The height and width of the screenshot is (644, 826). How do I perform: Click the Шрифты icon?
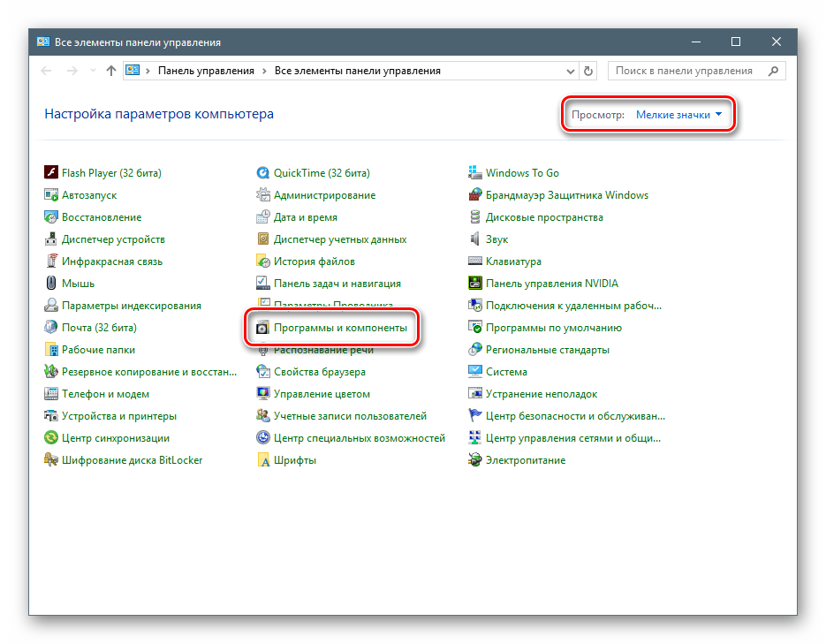[263, 460]
